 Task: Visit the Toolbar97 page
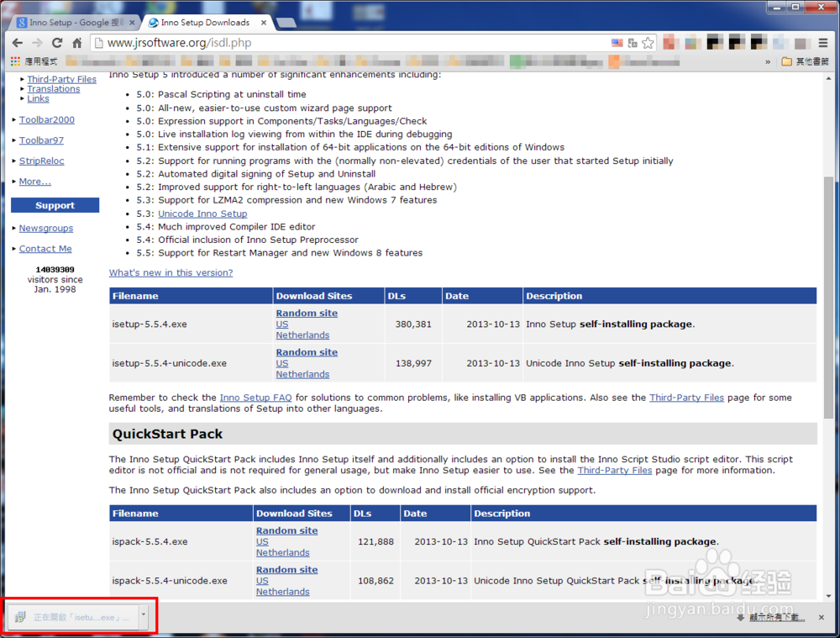[41, 140]
